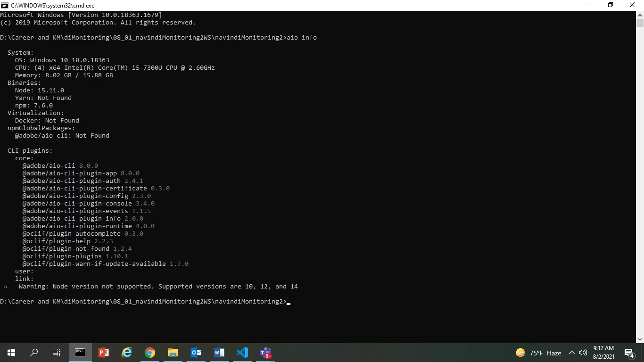This screenshot has width=644, height=362.
Task: Click '@adobe/aio-cli-plugin-events 1.1.5' line
Action: click(x=87, y=211)
